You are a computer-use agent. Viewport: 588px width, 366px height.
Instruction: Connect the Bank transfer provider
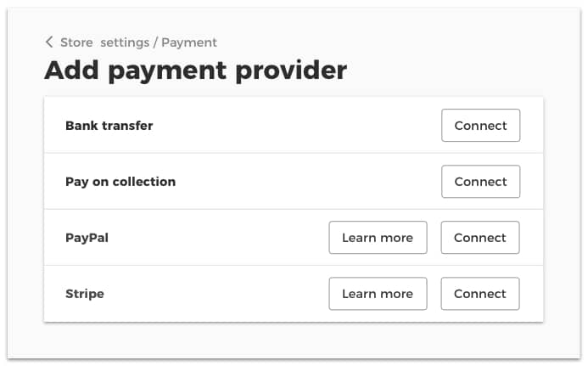pos(480,126)
